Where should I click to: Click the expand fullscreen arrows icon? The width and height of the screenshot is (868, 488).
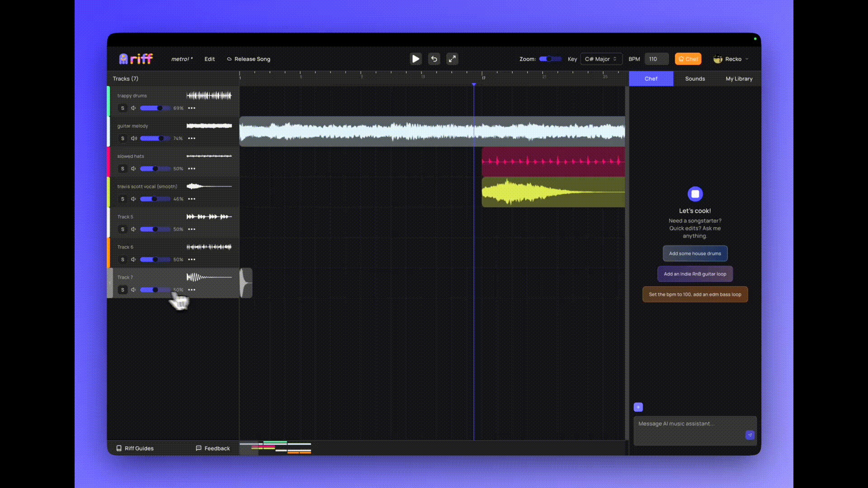tap(452, 59)
